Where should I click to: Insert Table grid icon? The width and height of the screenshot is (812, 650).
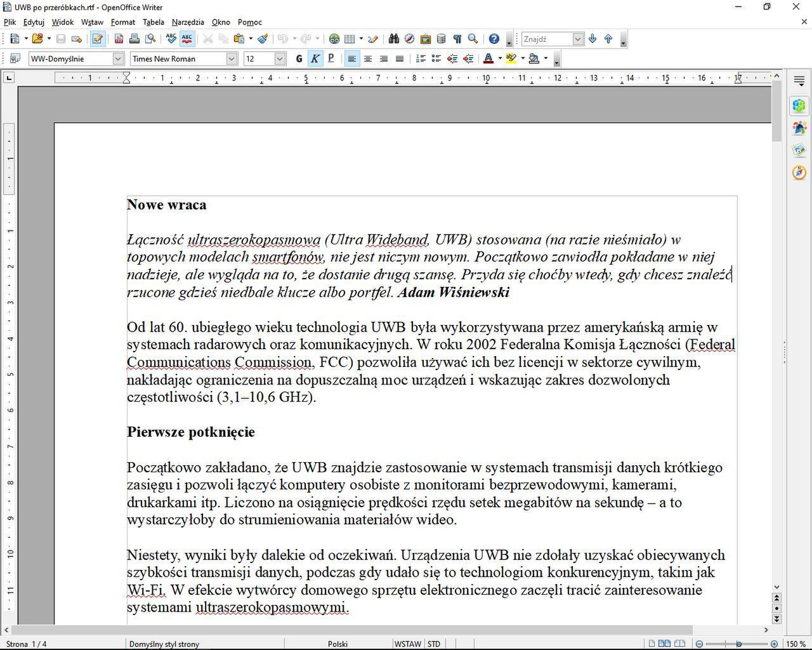pos(350,39)
